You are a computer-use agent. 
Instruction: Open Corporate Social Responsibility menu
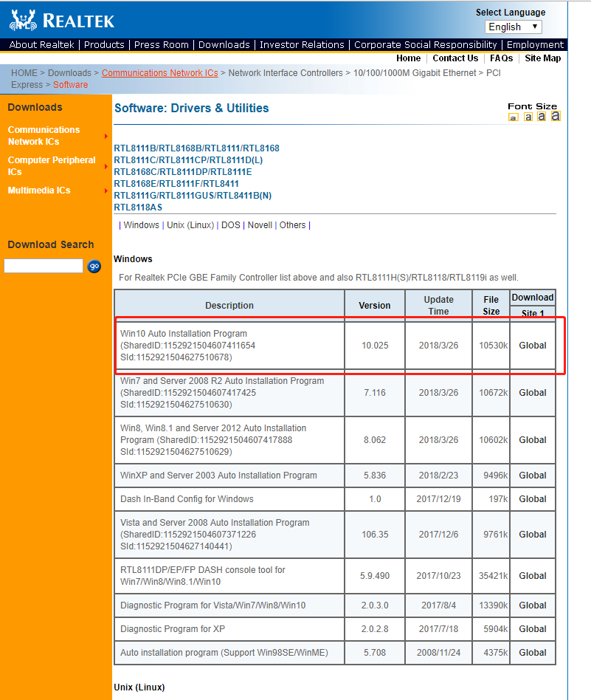[425, 44]
